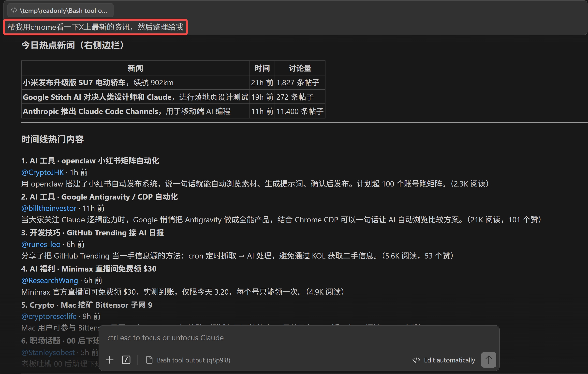Open the \temp\readonly\Bash tool o... file chip
The height and width of the screenshot is (374, 588).
60,11
